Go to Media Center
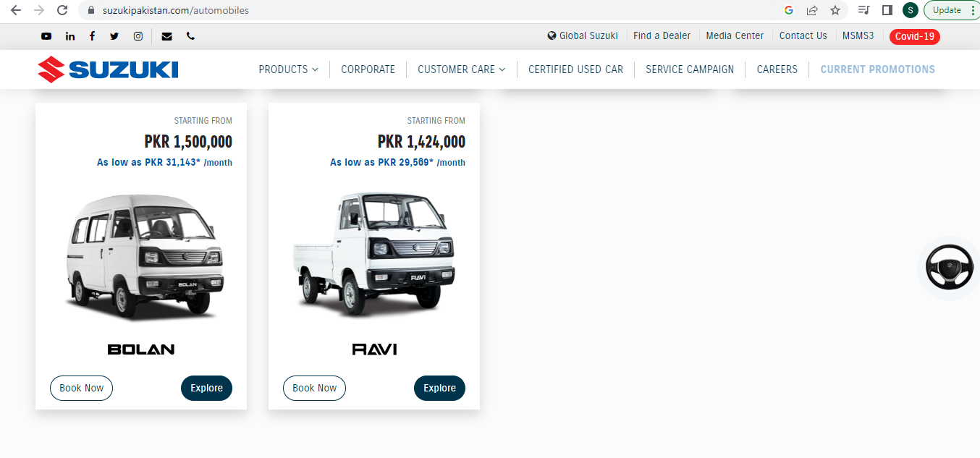Image resolution: width=980 pixels, height=458 pixels. 735,35
